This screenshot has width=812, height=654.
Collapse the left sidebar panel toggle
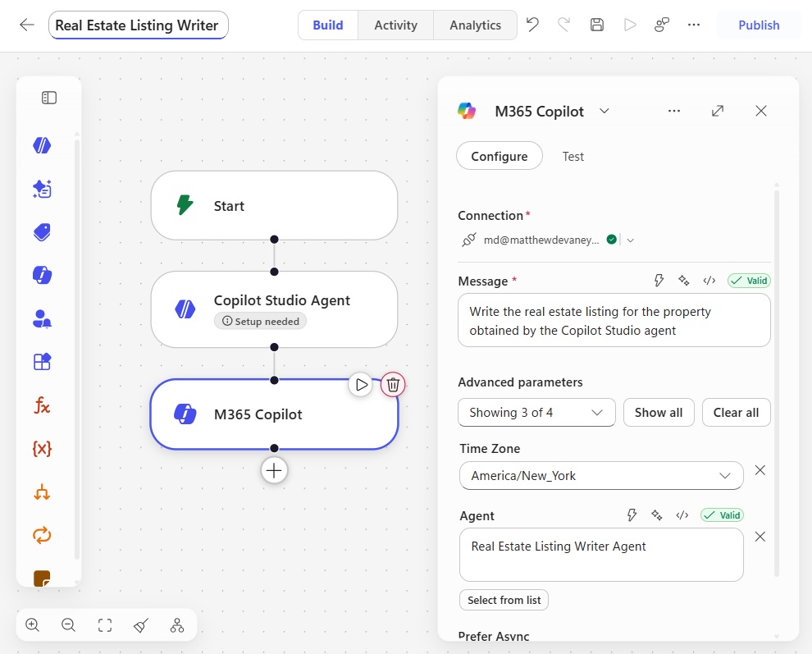(48, 98)
